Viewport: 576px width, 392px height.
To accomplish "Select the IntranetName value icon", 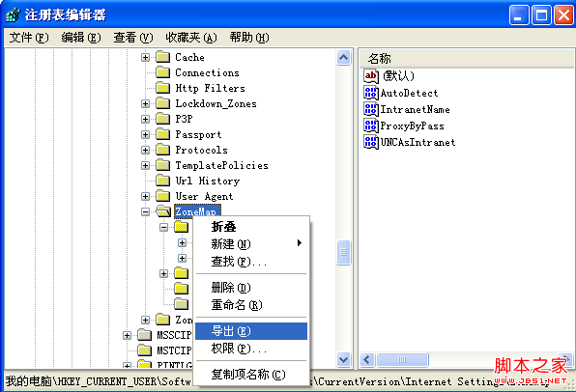I will coord(371,109).
